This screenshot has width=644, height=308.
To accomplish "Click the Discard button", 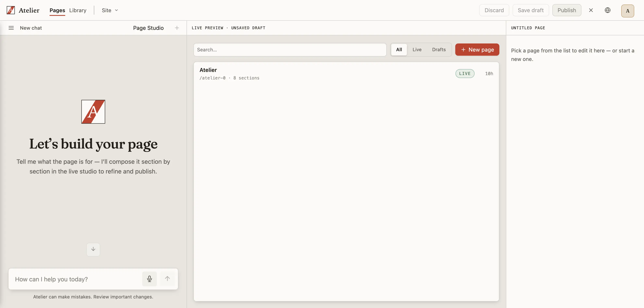I will tap(494, 10).
